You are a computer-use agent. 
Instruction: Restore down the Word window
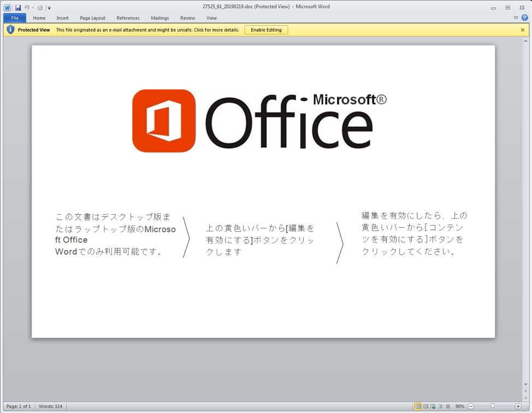[x=507, y=8]
